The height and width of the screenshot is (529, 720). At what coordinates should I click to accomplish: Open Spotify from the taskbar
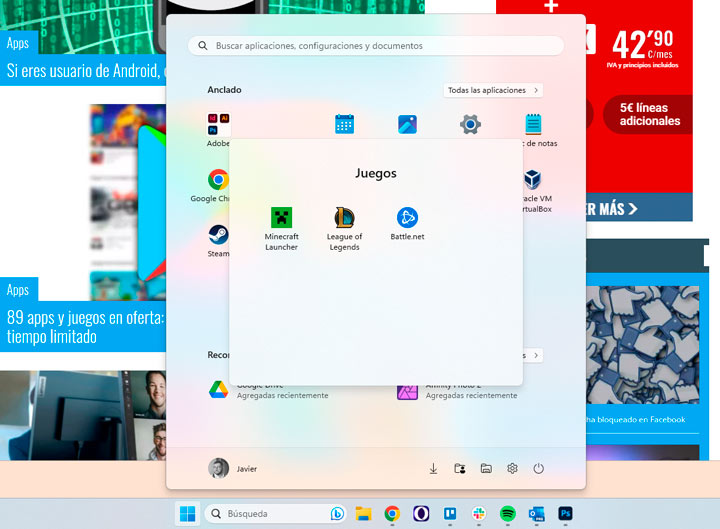pos(508,513)
